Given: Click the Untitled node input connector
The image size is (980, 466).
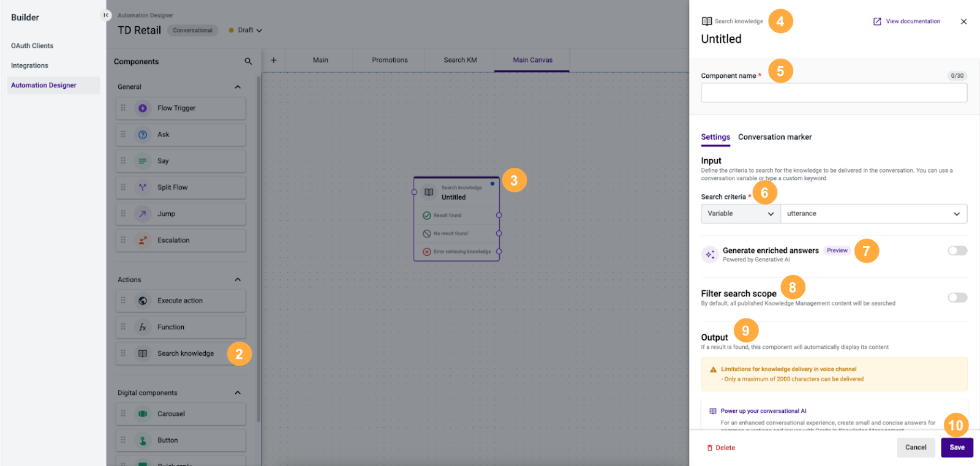Looking at the screenshot, I should point(414,192).
